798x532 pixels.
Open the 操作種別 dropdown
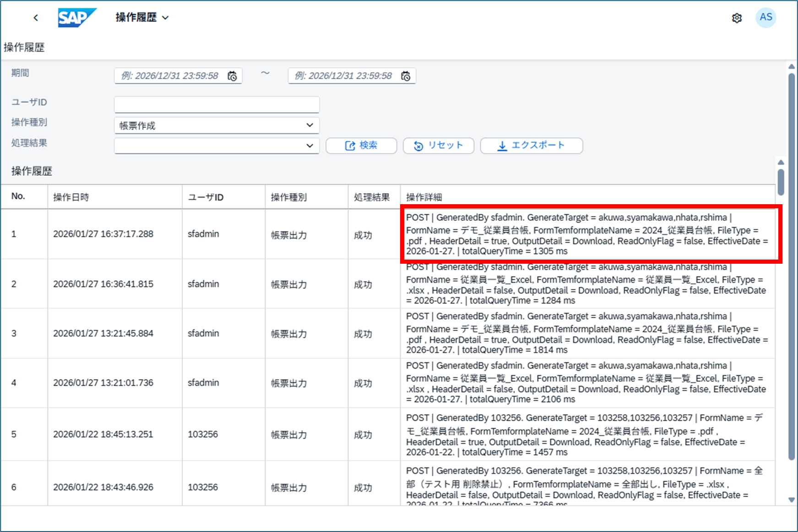click(217, 125)
